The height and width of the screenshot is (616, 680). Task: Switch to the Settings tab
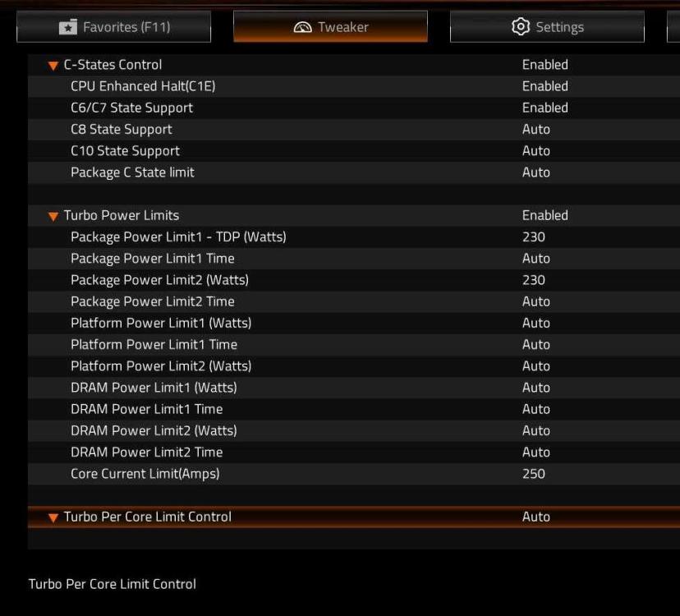coord(547,27)
